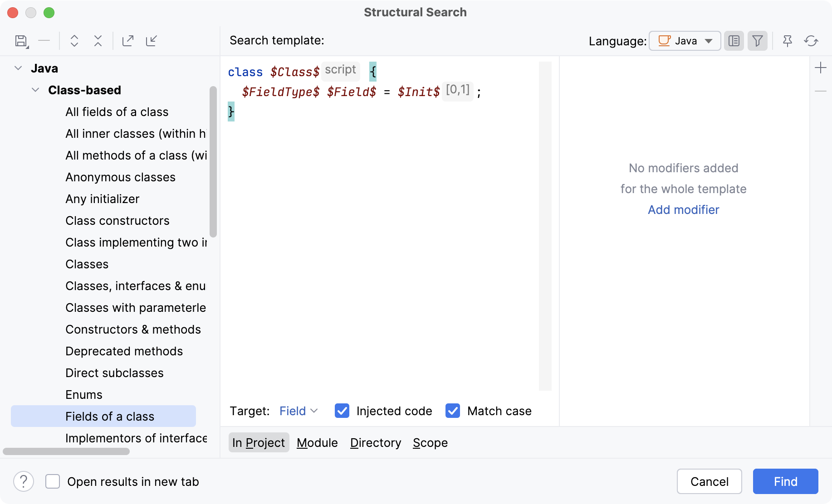Collapse the Class-based tree section
832x504 pixels.
(35, 90)
